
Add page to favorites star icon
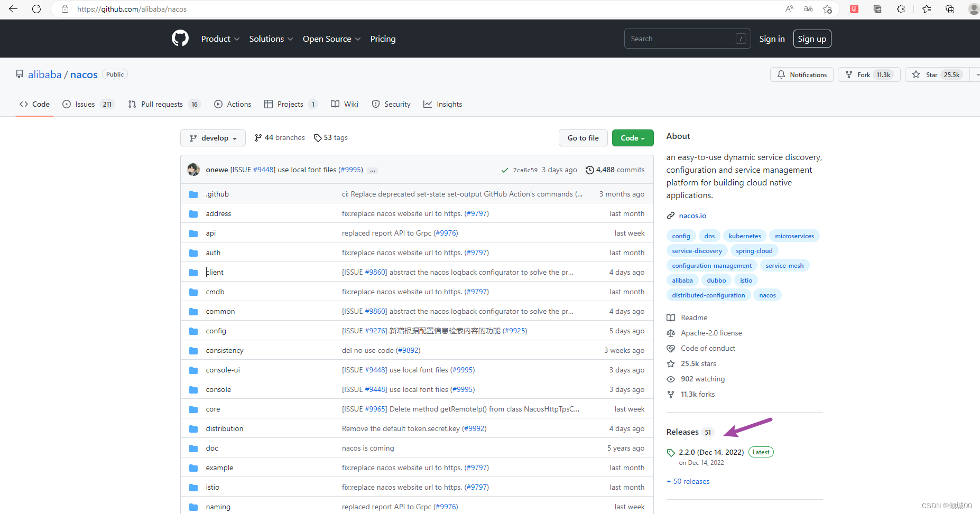(x=827, y=9)
